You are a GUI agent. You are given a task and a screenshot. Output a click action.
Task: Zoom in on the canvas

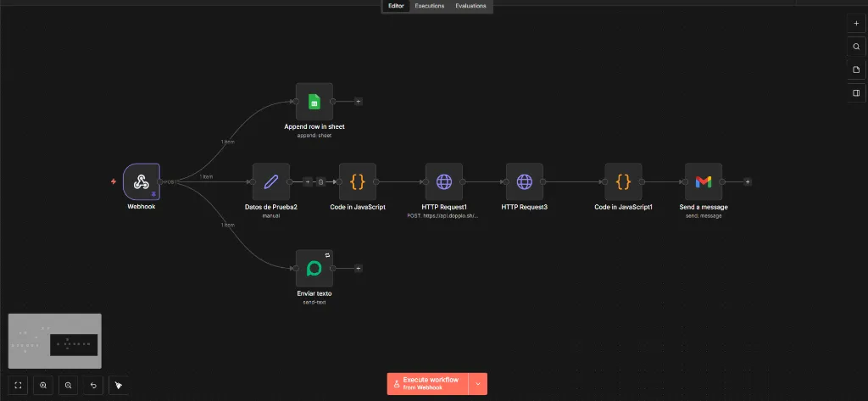43,385
